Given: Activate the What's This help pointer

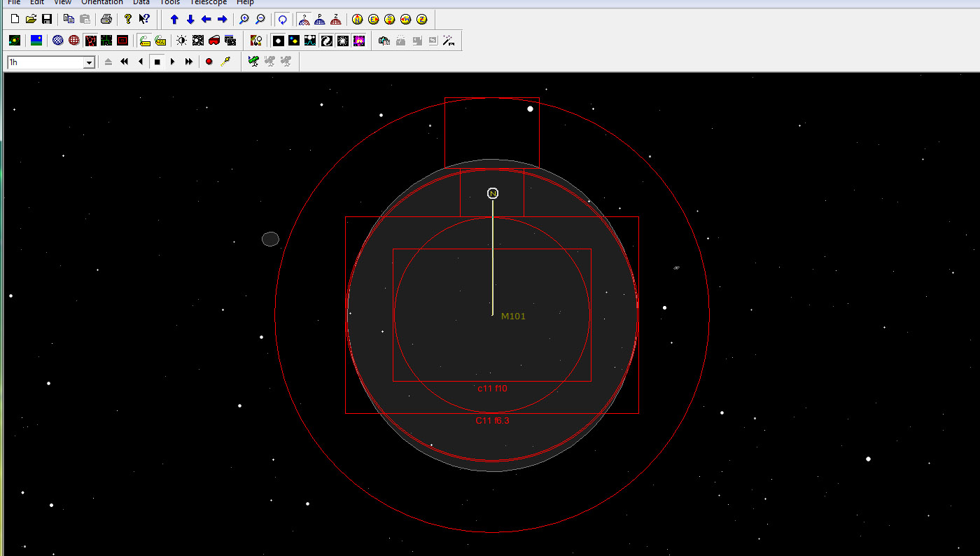Looking at the screenshot, I should (144, 19).
